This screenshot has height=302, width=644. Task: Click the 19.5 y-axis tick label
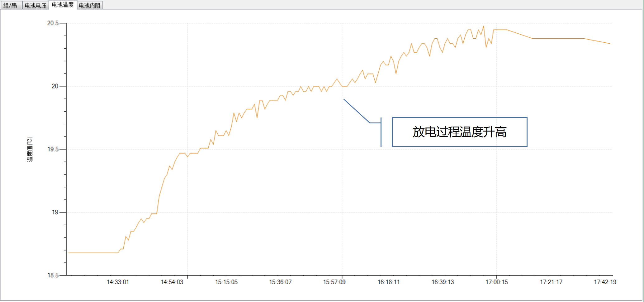tap(53, 149)
